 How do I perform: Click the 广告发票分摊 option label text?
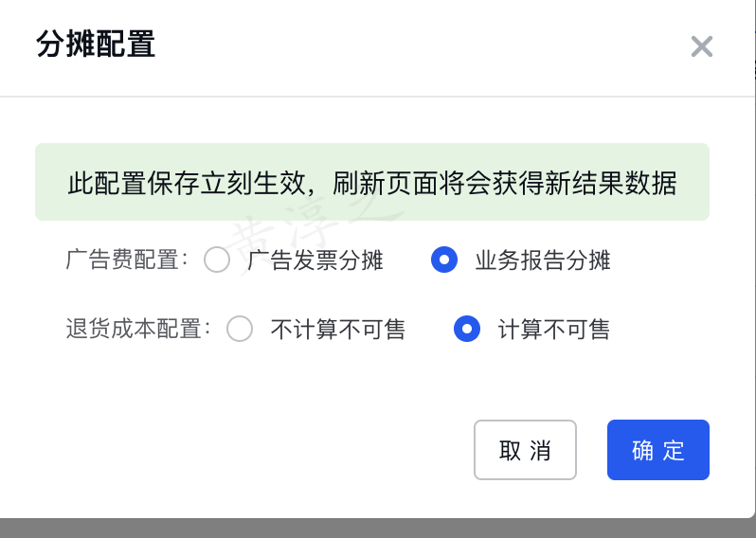pos(315,260)
